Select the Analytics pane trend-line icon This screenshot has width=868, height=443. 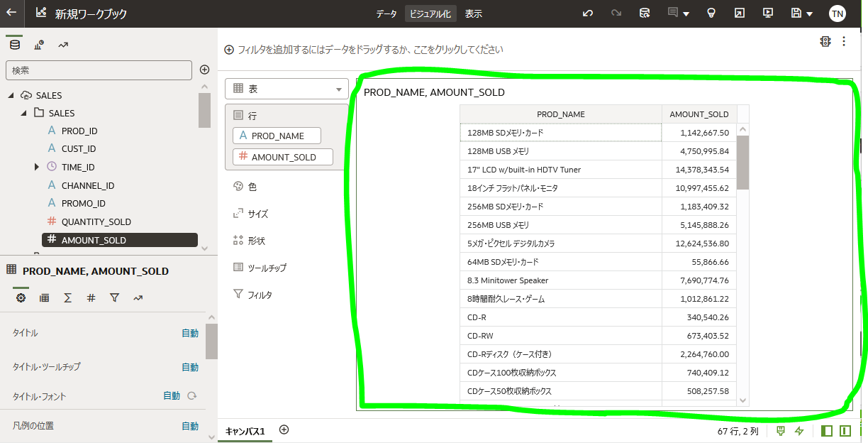click(x=63, y=45)
